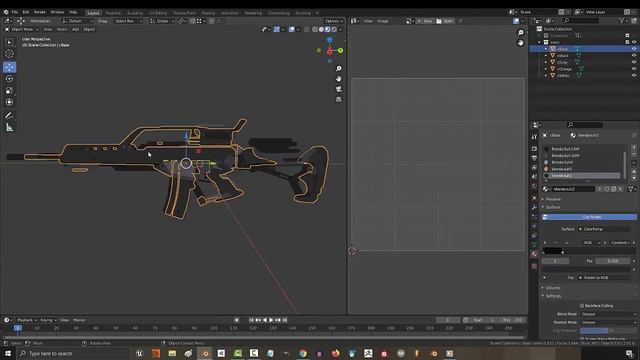The height and width of the screenshot is (360, 640).
Task: Open the Material properties tab icon
Action: pos(534,254)
